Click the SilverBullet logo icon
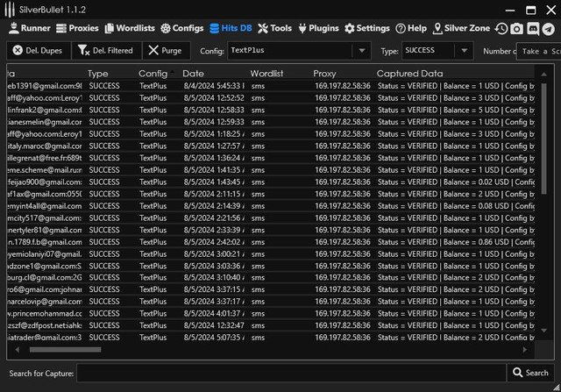This screenshot has height=392, width=561. pos(10,10)
